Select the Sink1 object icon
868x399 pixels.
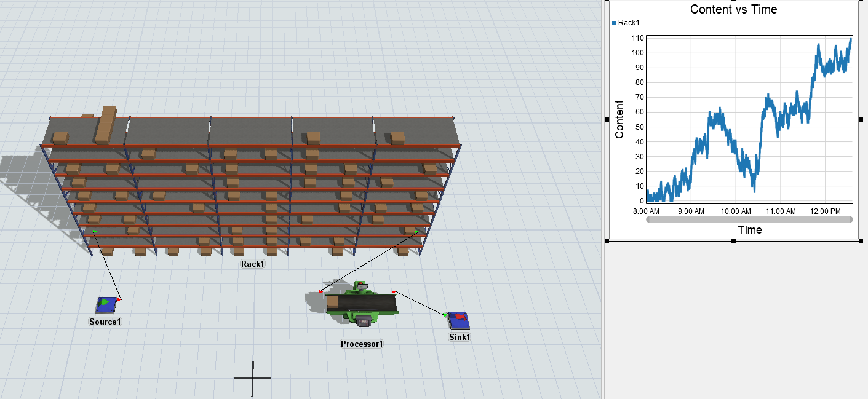coord(458,320)
